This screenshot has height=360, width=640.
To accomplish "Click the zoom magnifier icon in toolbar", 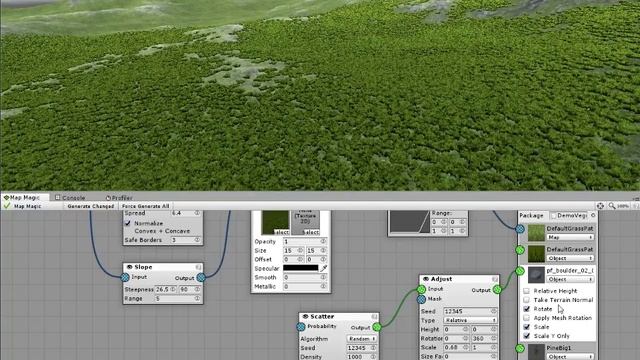I will coord(612,206).
